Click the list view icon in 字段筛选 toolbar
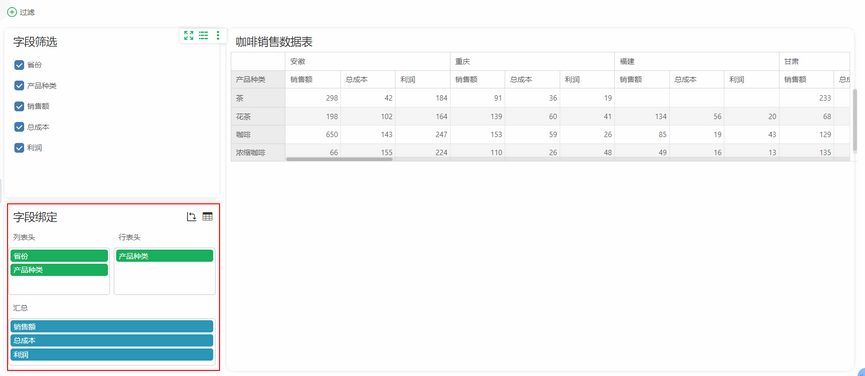 tap(204, 35)
